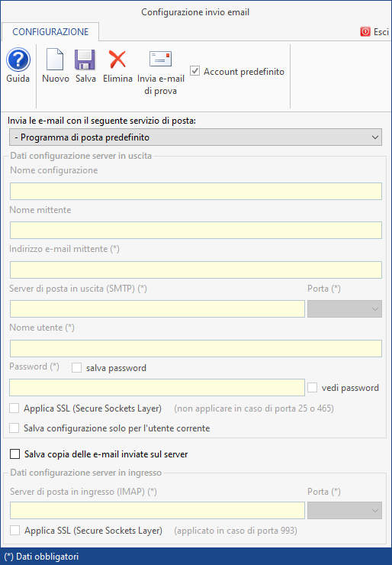This screenshot has height=565, width=392.
Task: Toggle the Account predefinito checkbox
Action: coord(194,71)
